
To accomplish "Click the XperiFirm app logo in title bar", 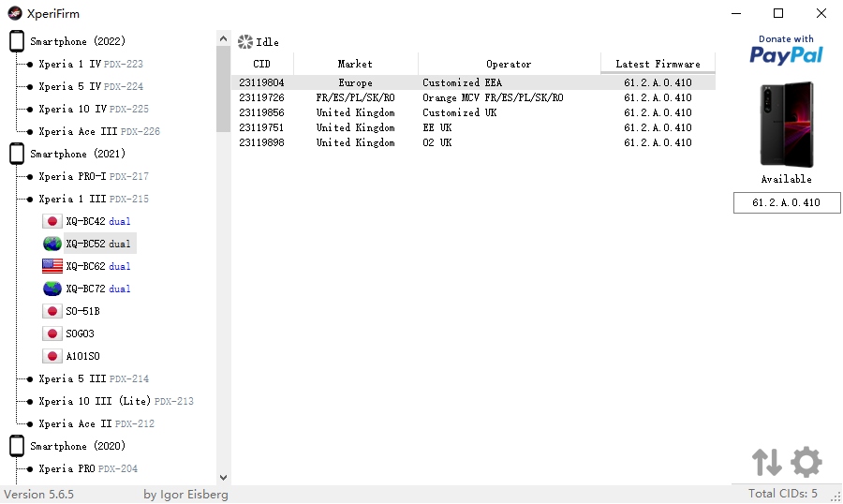I will click(14, 13).
